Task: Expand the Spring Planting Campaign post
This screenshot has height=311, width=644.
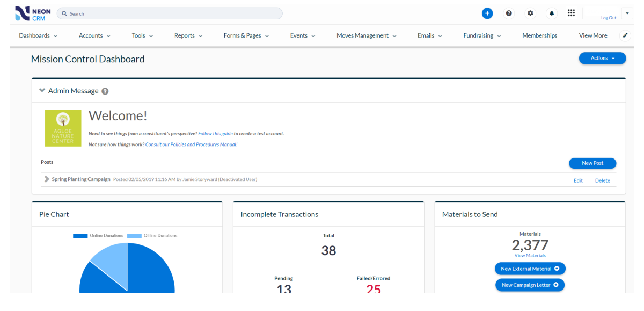Action: [47, 179]
